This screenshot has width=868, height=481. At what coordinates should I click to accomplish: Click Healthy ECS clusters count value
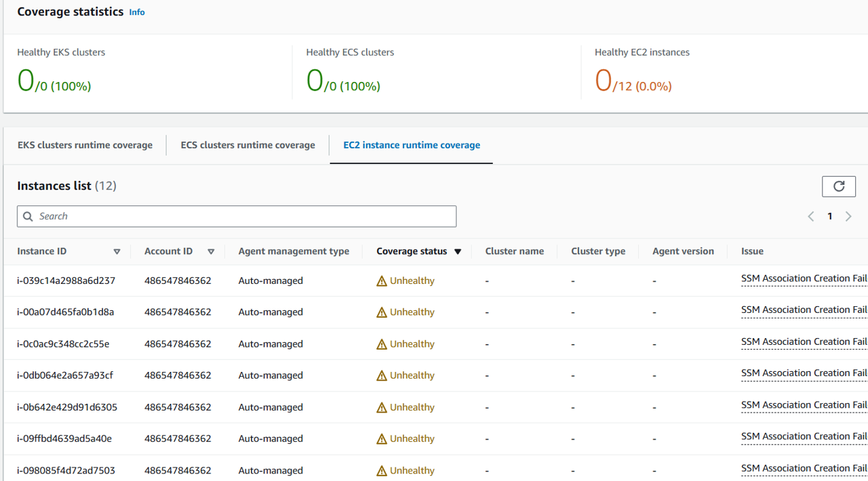click(x=343, y=81)
